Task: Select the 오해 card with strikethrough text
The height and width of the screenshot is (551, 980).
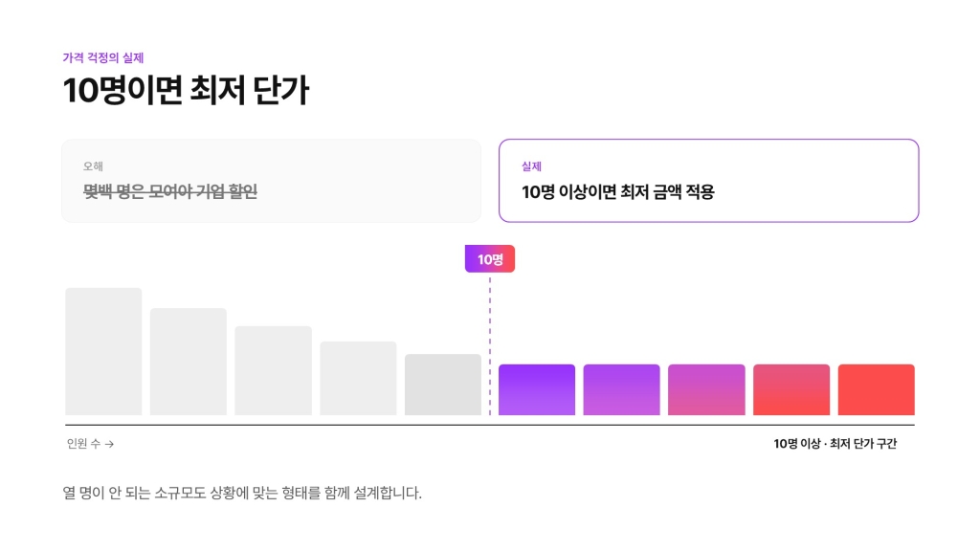Action: coord(271,181)
